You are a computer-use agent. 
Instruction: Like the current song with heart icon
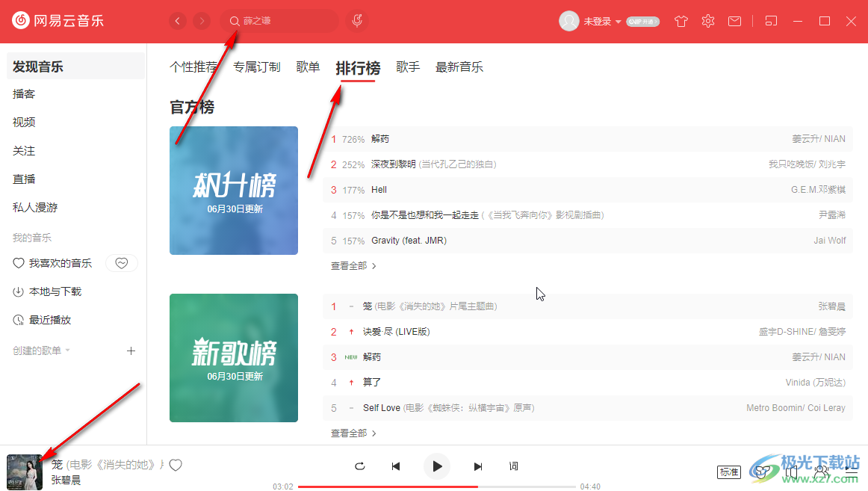[x=176, y=465]
